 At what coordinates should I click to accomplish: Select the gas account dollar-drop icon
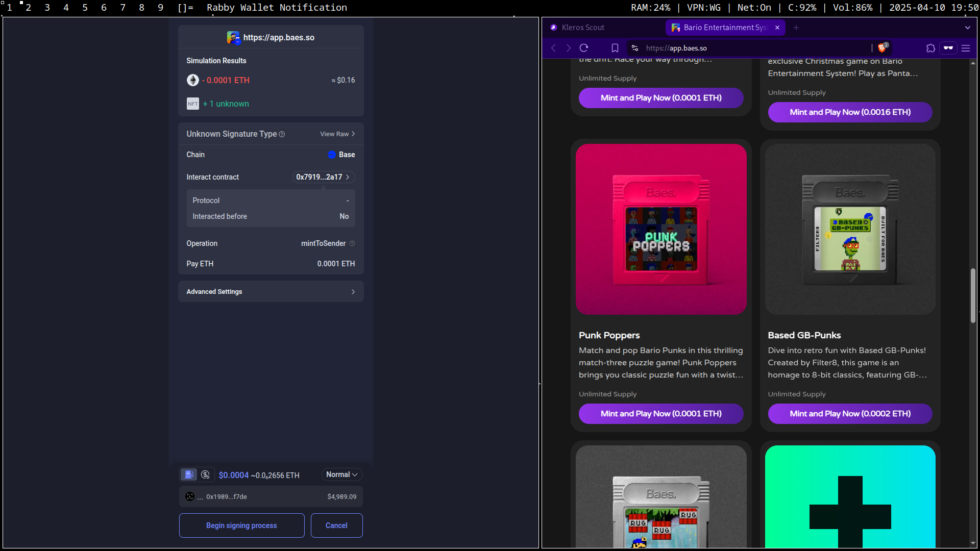(206, 474)
